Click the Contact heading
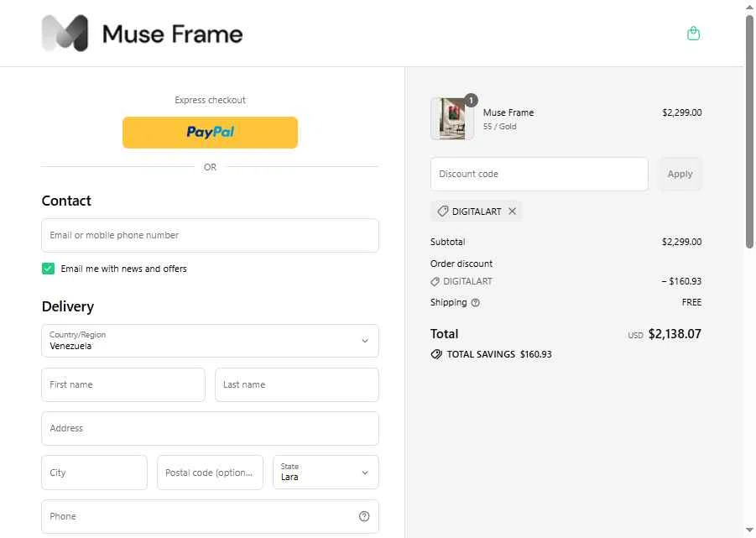Image resolution: width=756 pixels, height=538 pixels. 66,201
